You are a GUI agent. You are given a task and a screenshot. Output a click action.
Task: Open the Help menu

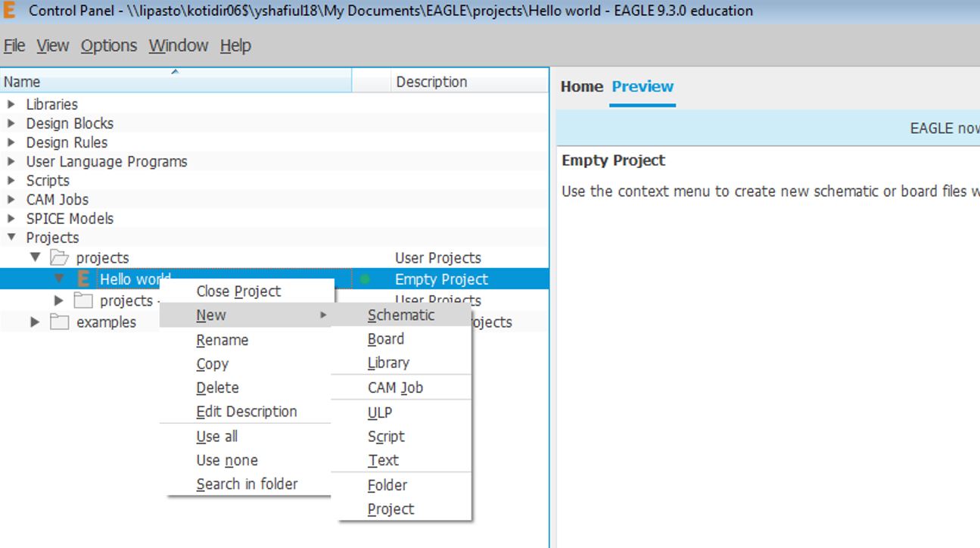point(235,45)
